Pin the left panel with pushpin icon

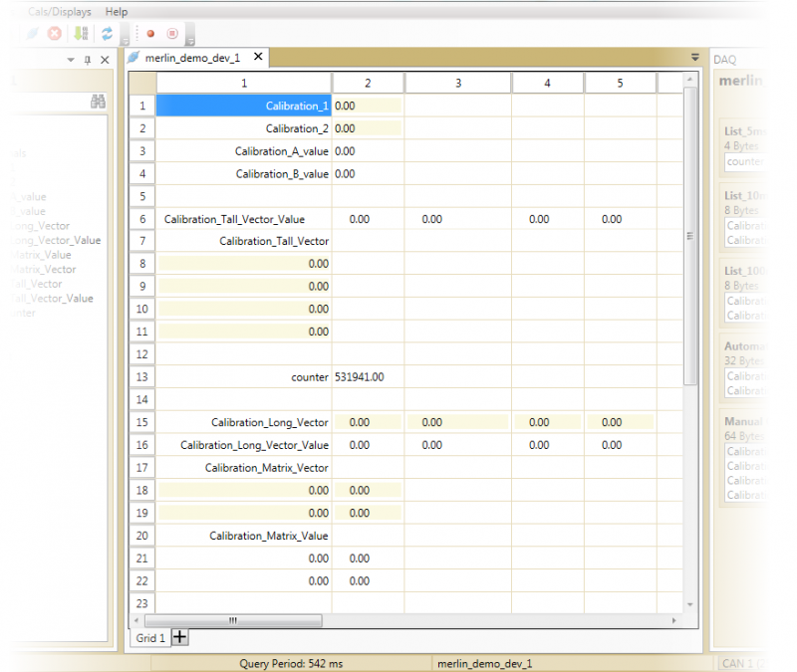(88, 60)
